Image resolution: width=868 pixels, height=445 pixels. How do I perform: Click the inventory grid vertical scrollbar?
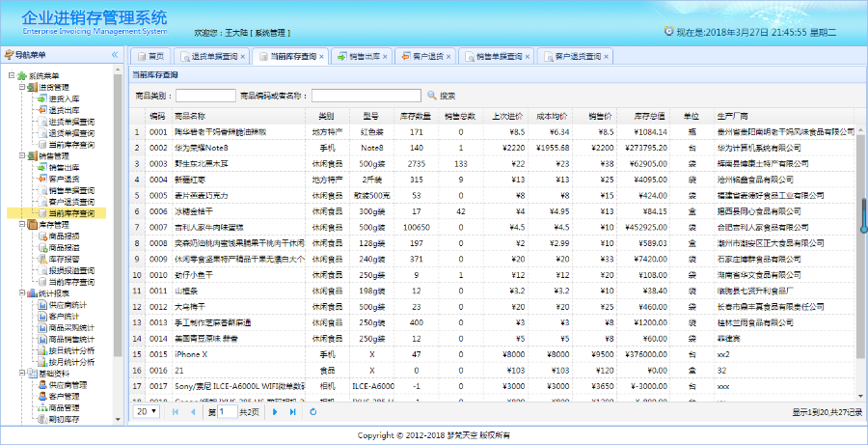tap(859, 244)
